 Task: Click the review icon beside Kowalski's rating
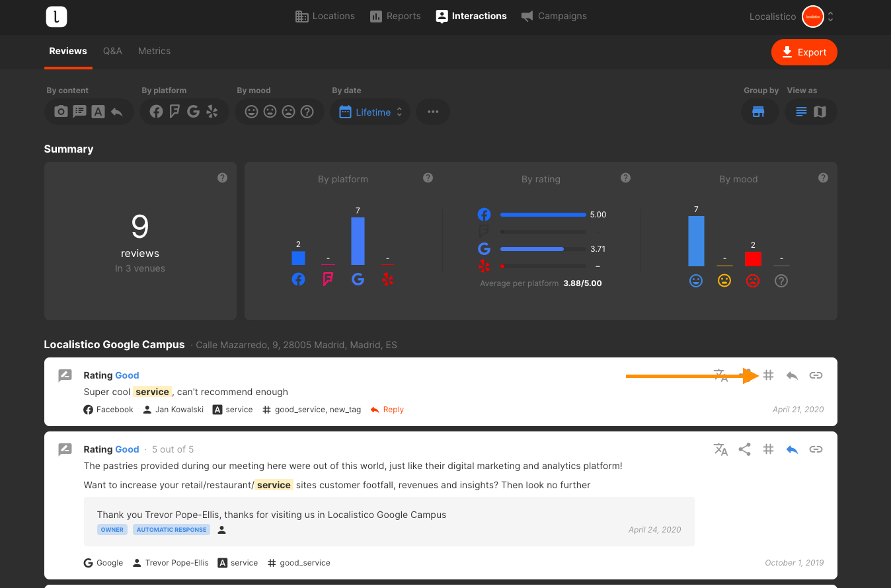tap(65, 376)
